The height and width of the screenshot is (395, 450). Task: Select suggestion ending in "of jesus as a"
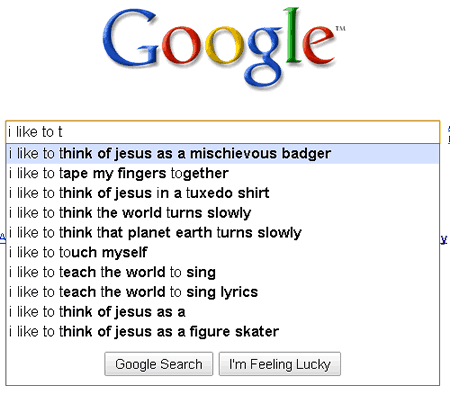(x=222, y=312)
